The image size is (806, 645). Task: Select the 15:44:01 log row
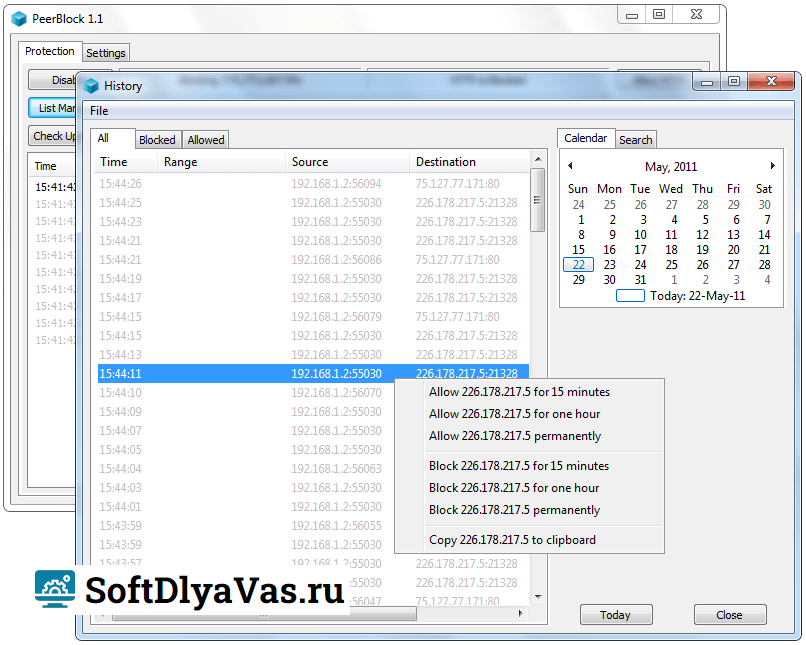(x=246, y=507)
